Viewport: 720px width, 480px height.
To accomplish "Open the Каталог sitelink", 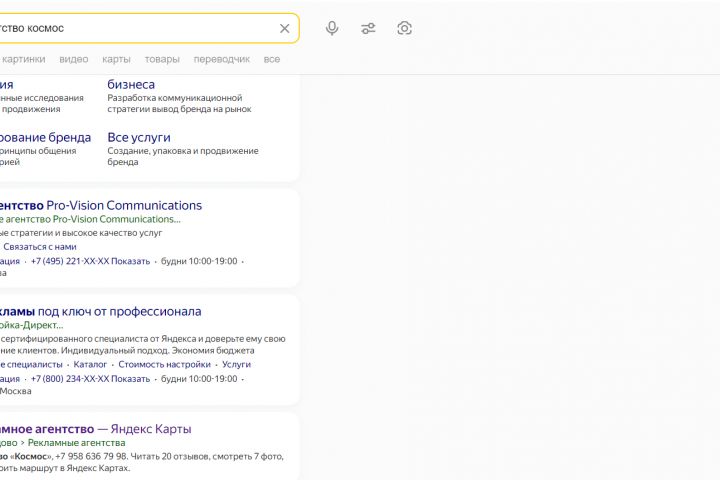I will 90,365.
